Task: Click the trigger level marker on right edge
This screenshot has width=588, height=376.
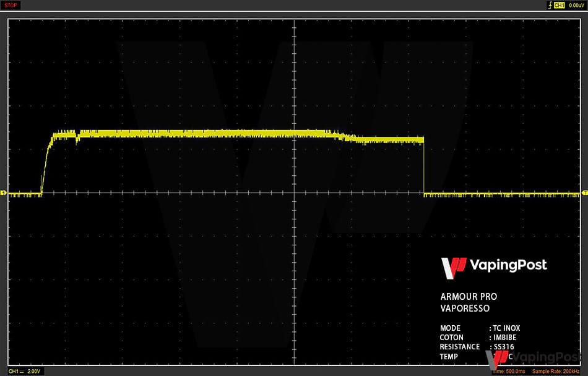Action: (x=584, y=193)
